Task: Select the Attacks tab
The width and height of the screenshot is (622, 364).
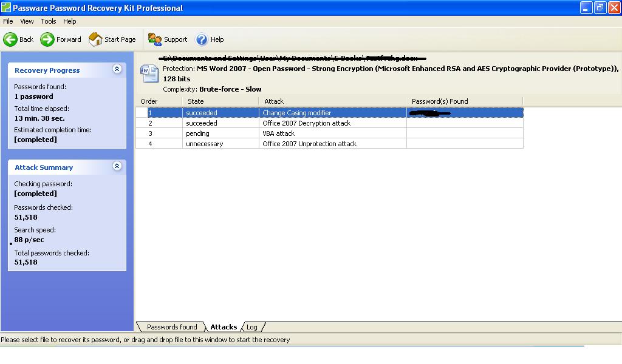Action: (224, 327)
